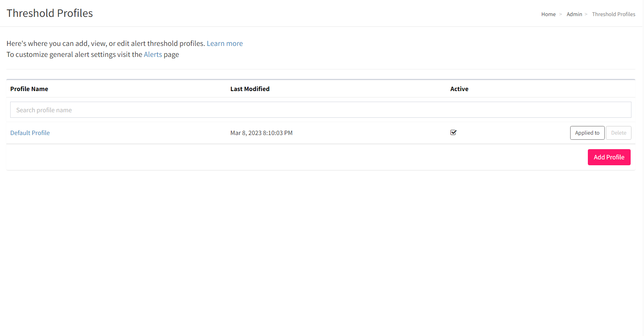Focus the Search profile name field

click(320, 110)
